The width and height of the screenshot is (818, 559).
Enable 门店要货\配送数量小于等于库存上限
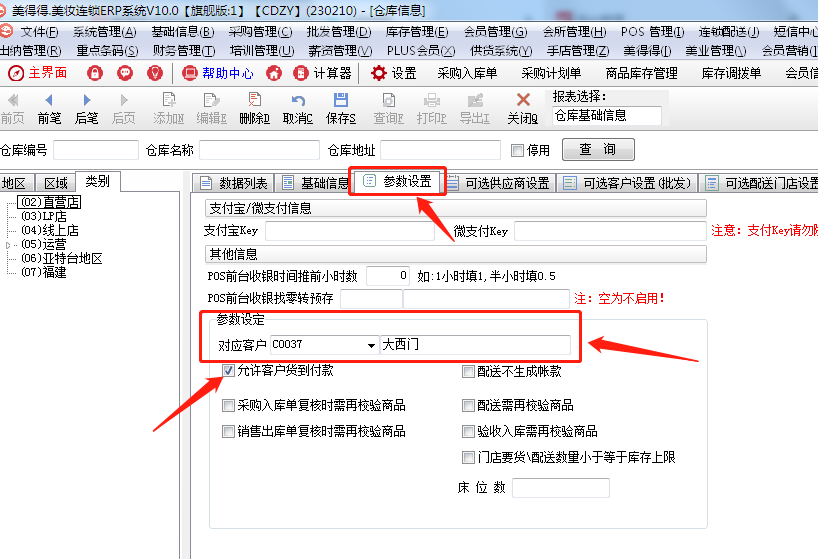point(468,457)
